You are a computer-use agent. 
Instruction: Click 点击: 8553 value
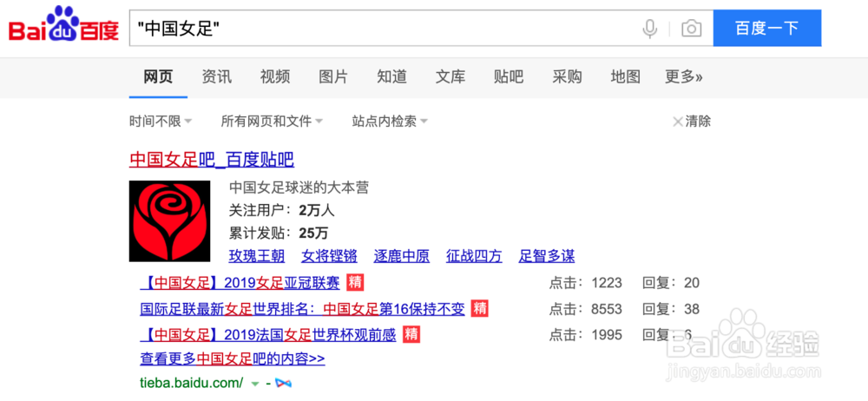tap(586, 309)
